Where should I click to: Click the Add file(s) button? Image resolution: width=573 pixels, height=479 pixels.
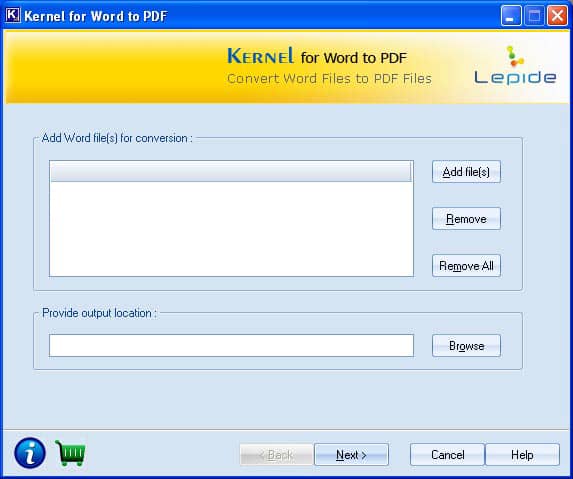466,172
